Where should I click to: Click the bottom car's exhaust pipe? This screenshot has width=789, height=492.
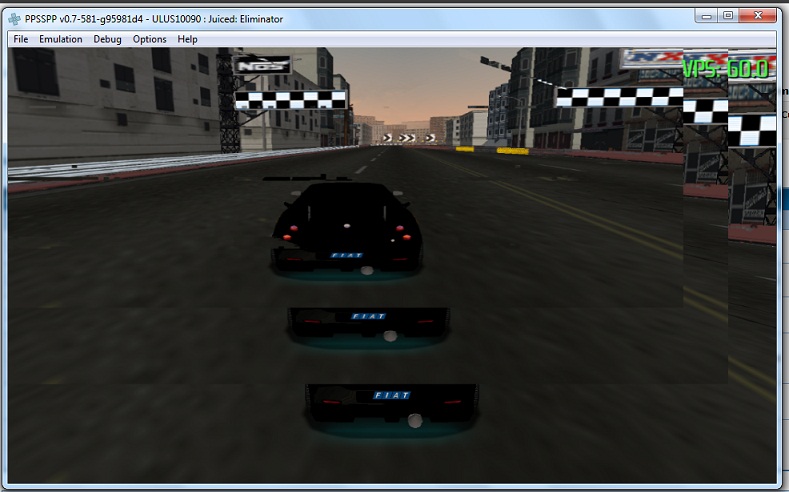[x=413, y=423]
